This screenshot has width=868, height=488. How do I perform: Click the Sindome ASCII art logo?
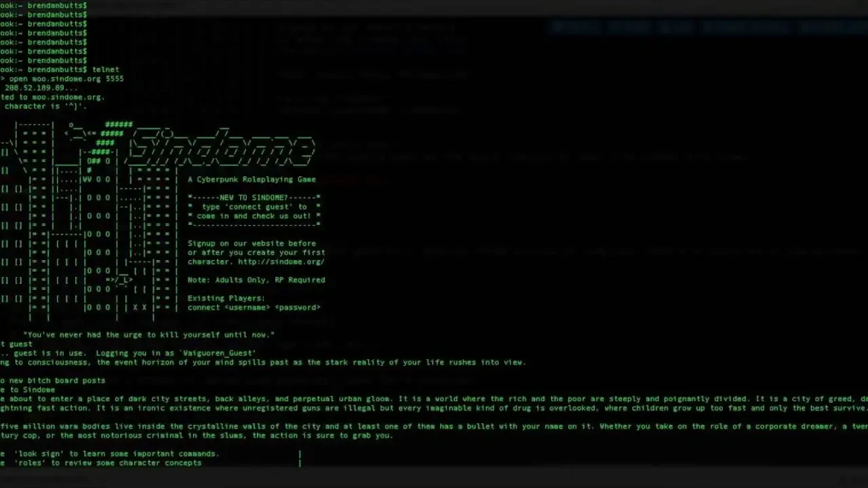point(221,145)
